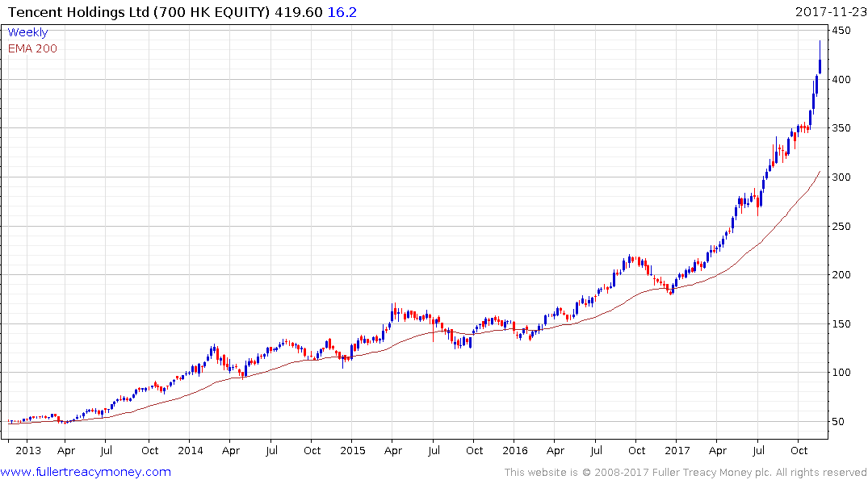Open the www.fullertreacymoney.com link

pos(86,473)
